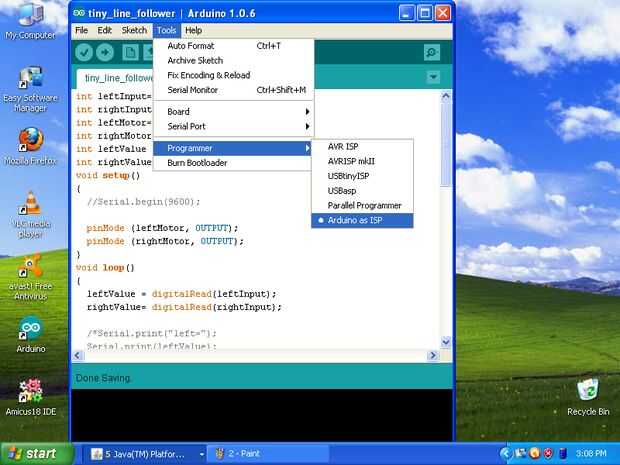Open the tab options dropdown arrow
This screenshot has height=465, width=620.
(x=433, y=77)
